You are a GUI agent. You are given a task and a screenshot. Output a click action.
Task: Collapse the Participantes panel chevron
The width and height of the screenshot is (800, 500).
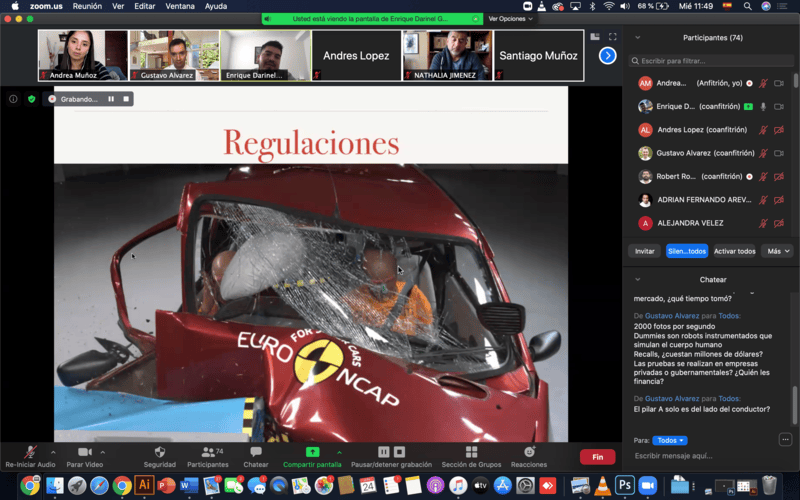point(638,37)
